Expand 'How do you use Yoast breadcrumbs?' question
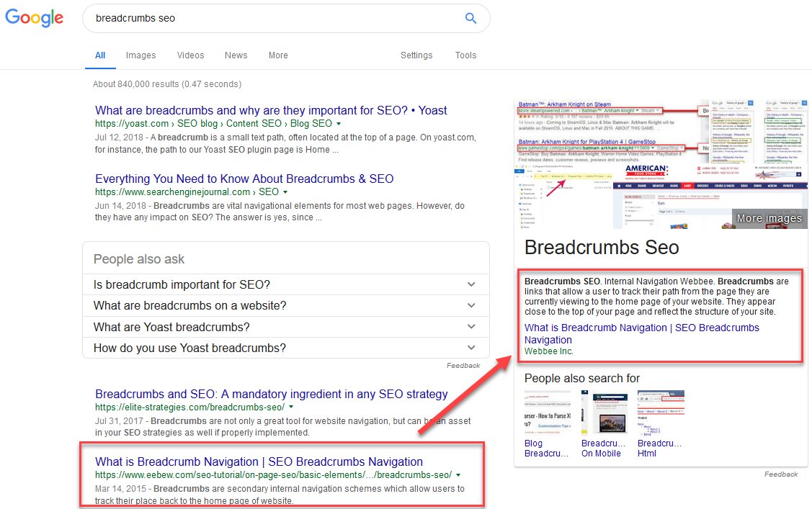Image resolution: width=812 pixels, height=509 pixels. pyautogui.click(x=286, y=348)
